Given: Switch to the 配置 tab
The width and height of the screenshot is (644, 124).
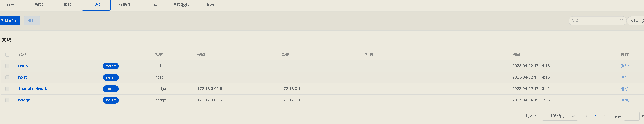Looking at the screenshot, I should [210, 4].
